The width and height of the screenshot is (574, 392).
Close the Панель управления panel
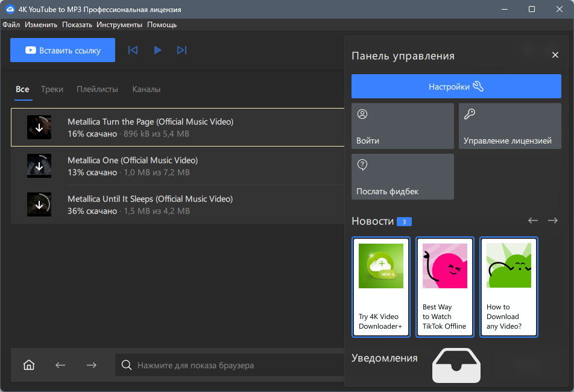pos(555,55)
